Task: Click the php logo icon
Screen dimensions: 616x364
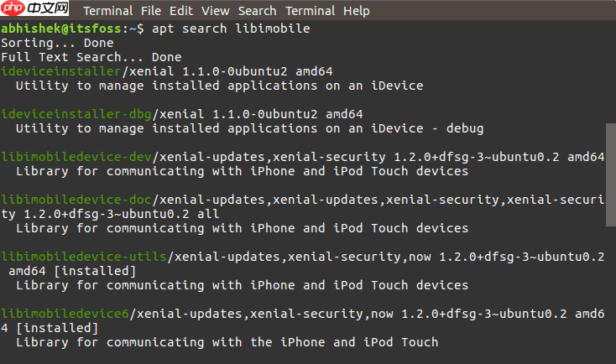Action: (x=13, y=8)
